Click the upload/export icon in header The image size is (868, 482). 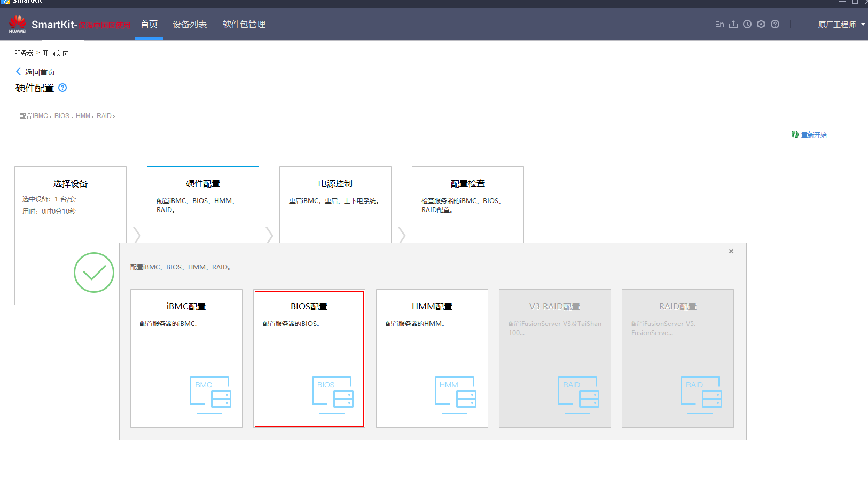click(733, 24)
